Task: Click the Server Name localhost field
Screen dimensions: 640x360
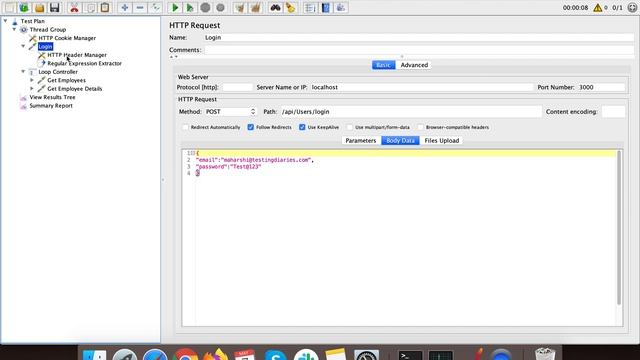Action: [422, 87]
